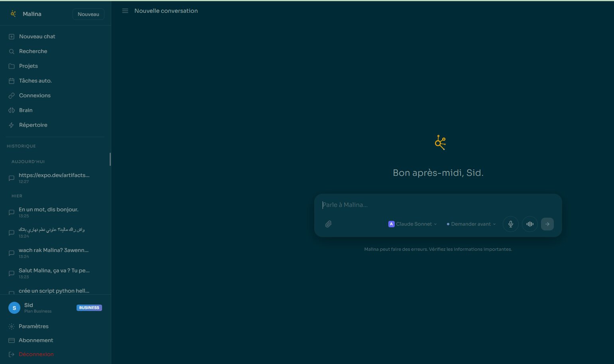Click the brain icon in sidebar

(12, 110)
